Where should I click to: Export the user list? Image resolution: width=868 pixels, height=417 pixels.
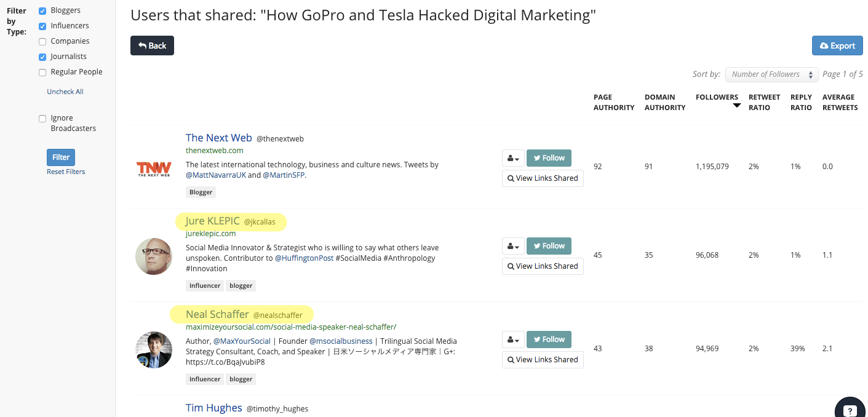point(837,46)
